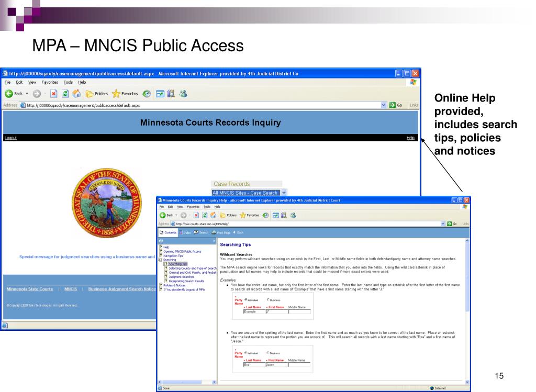Open View menu in Help window
The image size is (536, 392).
pos(180,207)
